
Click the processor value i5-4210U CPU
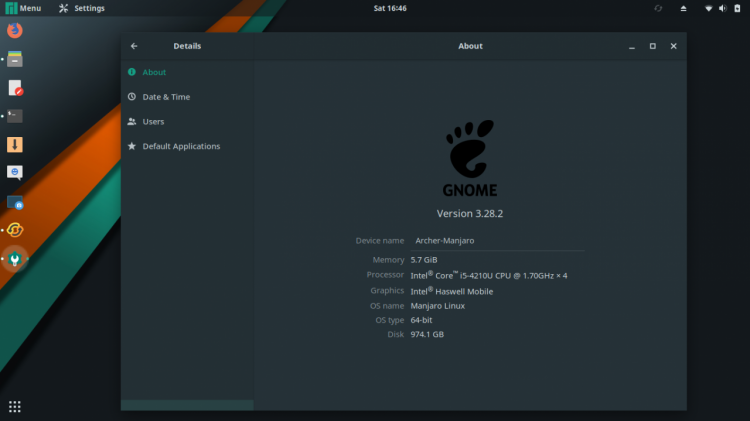coord(489,275)
